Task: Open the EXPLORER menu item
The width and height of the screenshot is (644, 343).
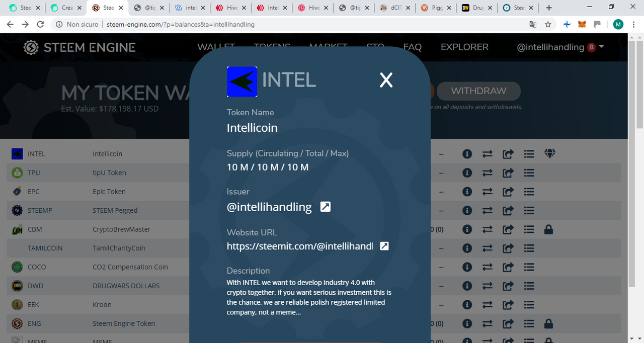Action: pos(464,47)
